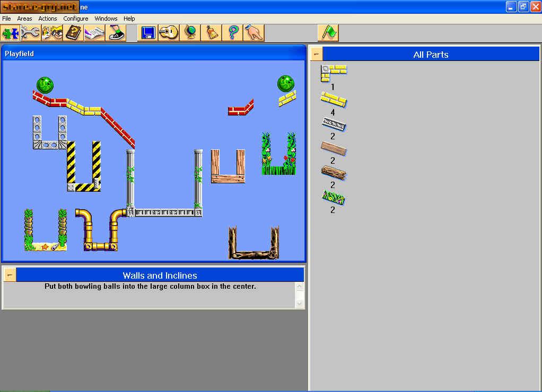Select the light wooden plank part
The image size is (542, 392).
tap(333, 148)
